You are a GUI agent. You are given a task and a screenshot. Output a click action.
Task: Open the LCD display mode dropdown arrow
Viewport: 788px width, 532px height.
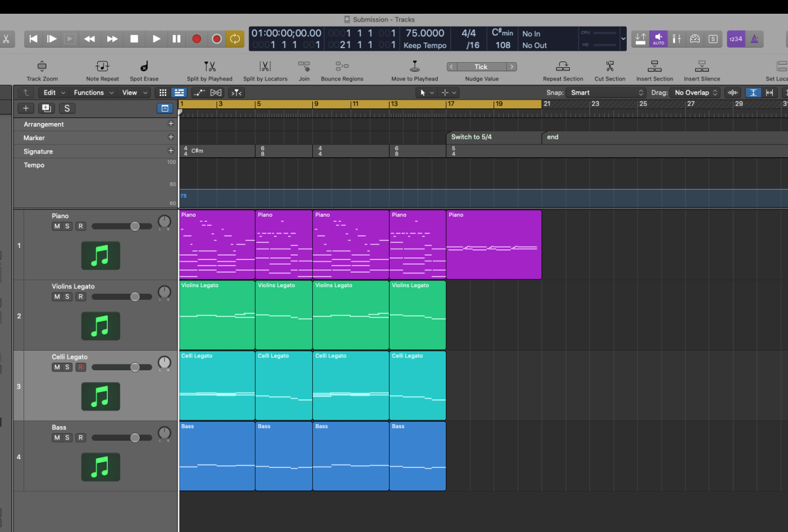coord(623,39)
